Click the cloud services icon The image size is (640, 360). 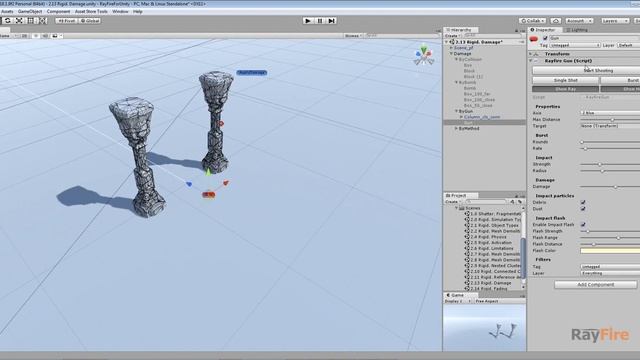556,21
